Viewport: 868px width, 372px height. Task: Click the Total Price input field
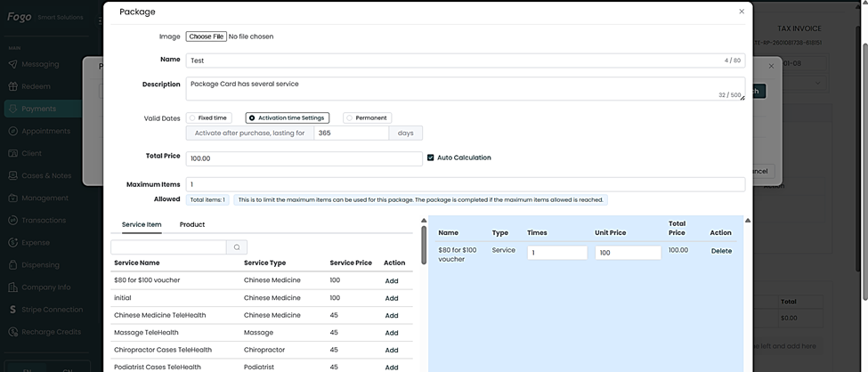tap(304, 158)
